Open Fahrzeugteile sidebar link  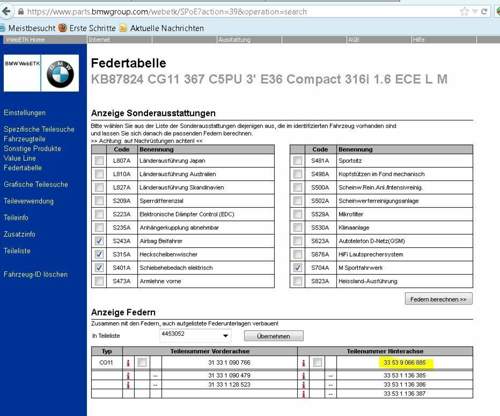pos(24,139)
